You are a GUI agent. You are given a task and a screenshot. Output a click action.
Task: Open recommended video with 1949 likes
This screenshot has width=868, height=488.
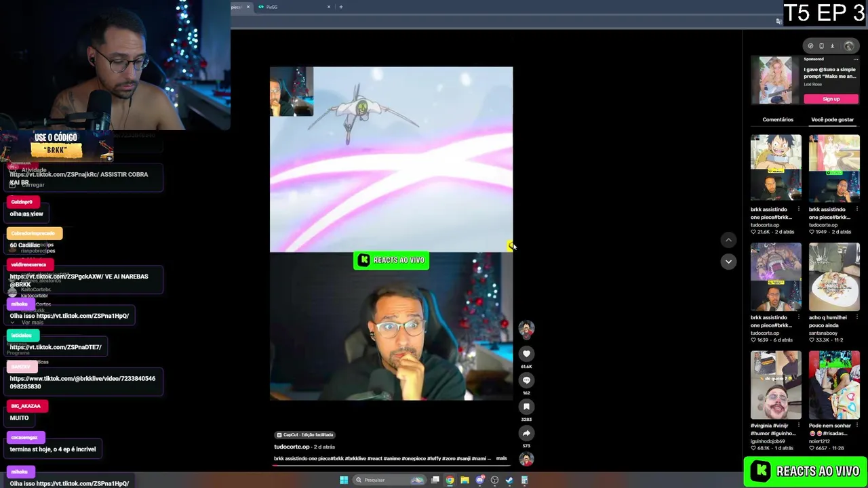pos(834,168)
